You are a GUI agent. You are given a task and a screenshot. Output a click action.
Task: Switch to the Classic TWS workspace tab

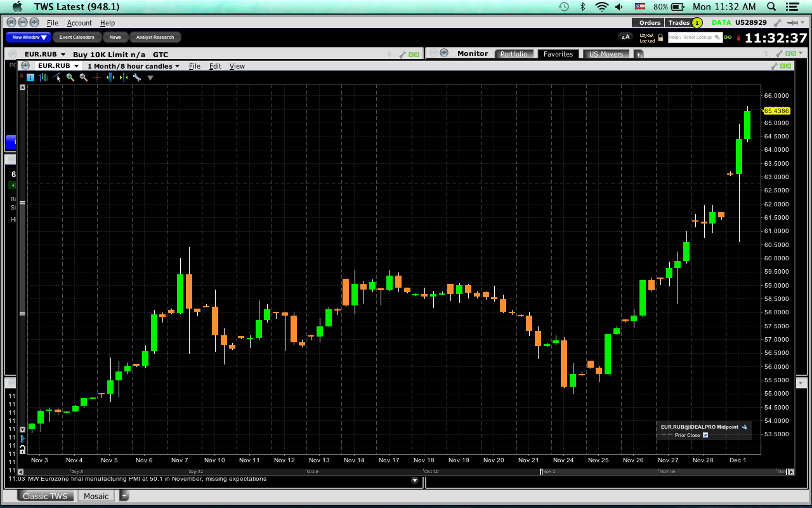click(44, 496)
